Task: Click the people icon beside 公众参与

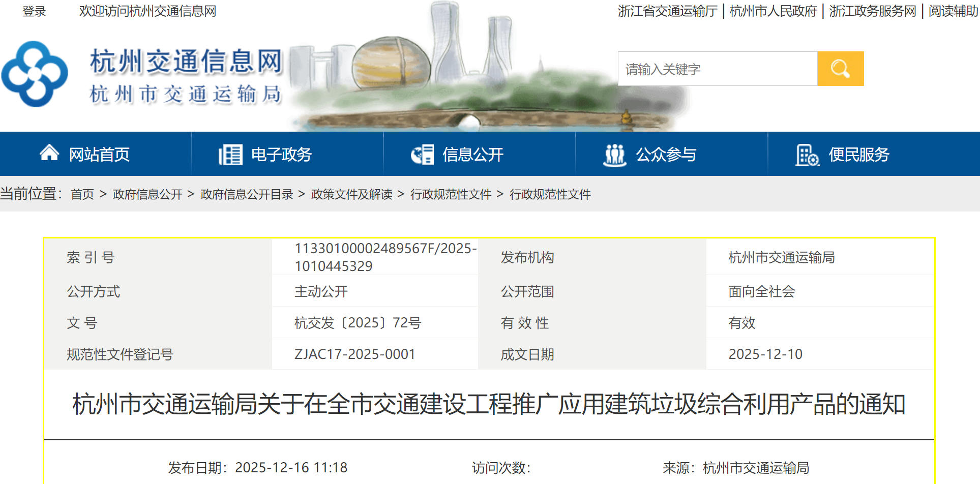Action: (x=614, y=155)
